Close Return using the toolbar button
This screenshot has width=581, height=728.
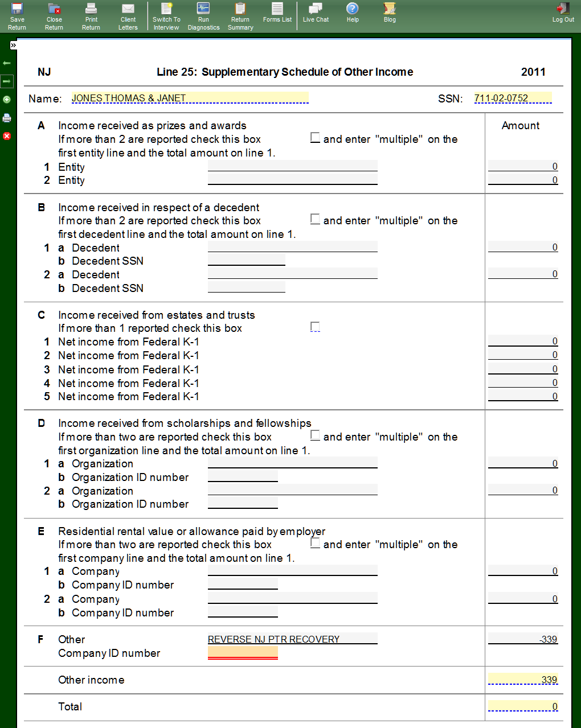coord(54,16)
